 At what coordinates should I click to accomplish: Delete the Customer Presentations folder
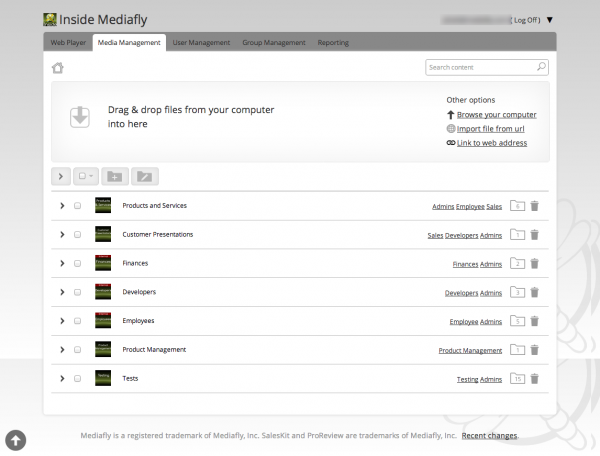[x=535, y=235]
